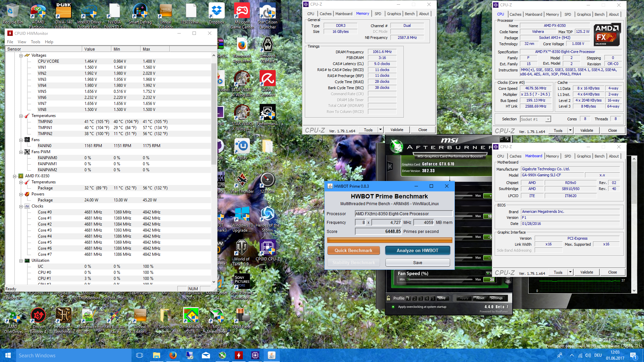Click Save in HWBOT Prime
Screen dimensions: 644x362
[x=417, y=262]
